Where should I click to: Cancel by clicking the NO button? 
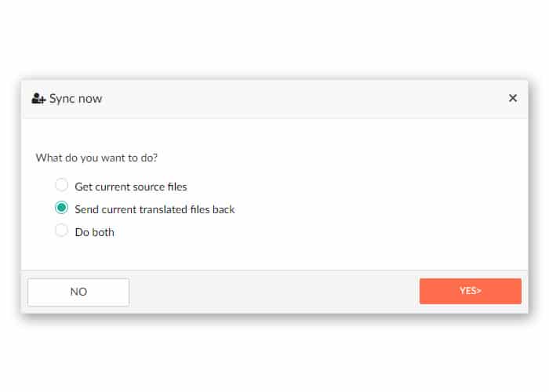(x=78, y=292)
